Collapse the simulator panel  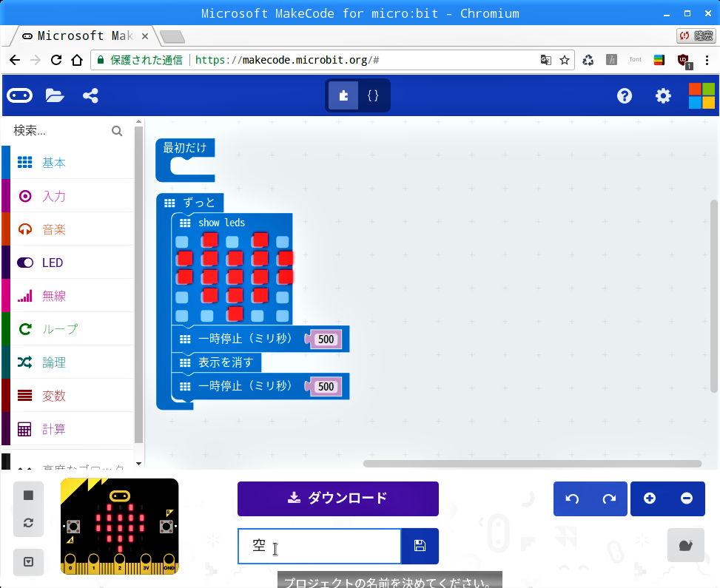(x=28, y=562)
